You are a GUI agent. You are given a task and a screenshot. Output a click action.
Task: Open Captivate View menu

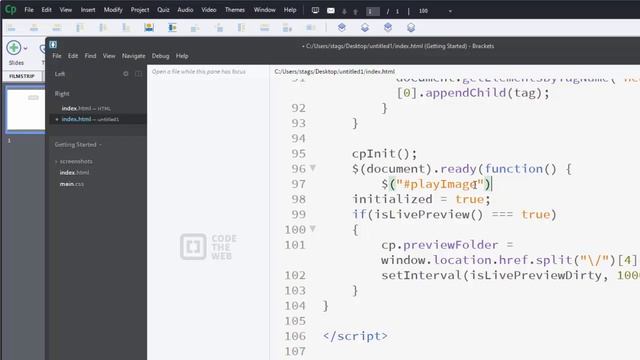click(x=65, y=10)
